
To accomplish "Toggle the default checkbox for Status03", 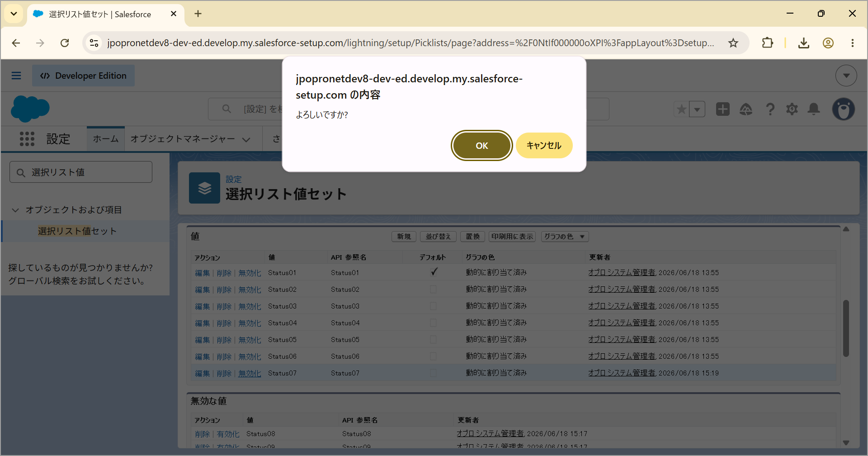I will pyautogui.click(x=433, y=306).
